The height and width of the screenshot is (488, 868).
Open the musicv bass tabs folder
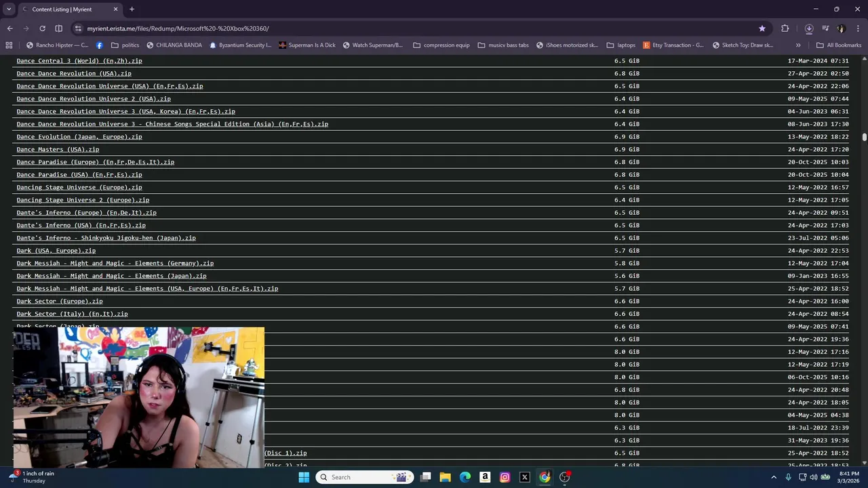pyautogui.click(x=502, y=45)
